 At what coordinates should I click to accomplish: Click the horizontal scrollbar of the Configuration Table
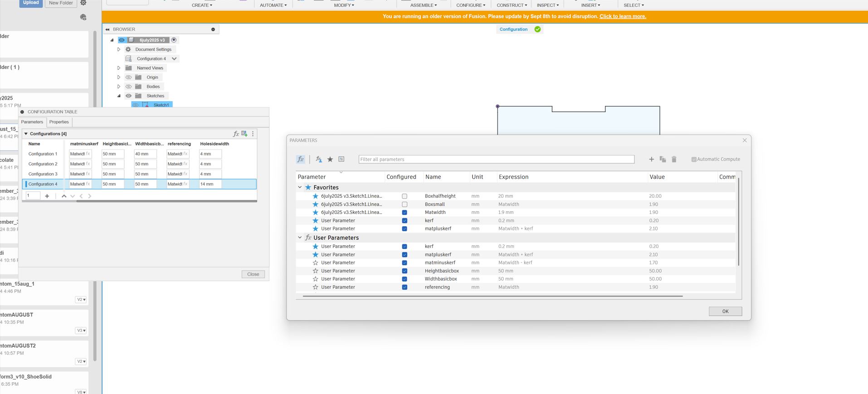[166, 201]
